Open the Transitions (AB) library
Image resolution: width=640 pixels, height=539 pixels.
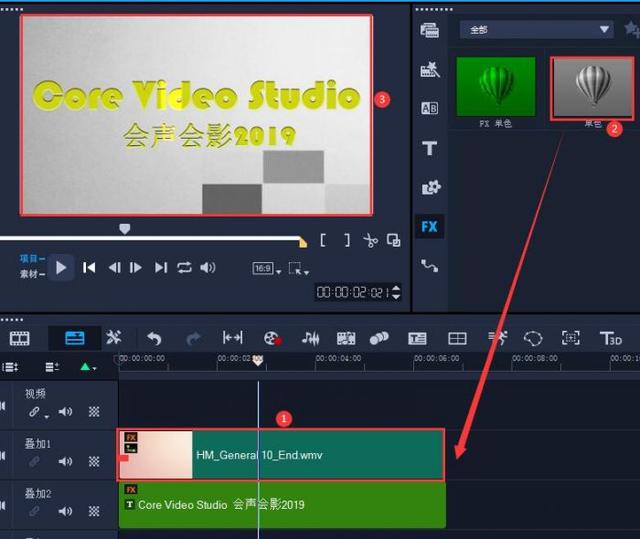[x=429, y=108]
